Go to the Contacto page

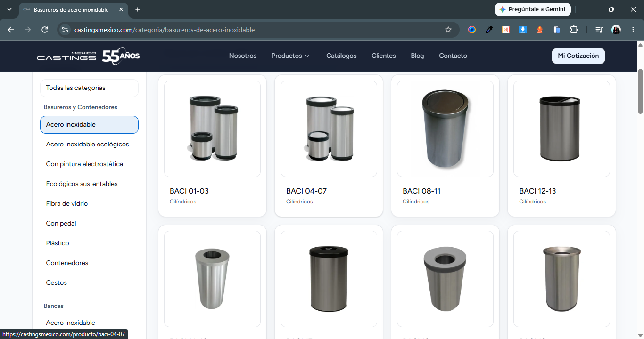[x=453, y=56]
